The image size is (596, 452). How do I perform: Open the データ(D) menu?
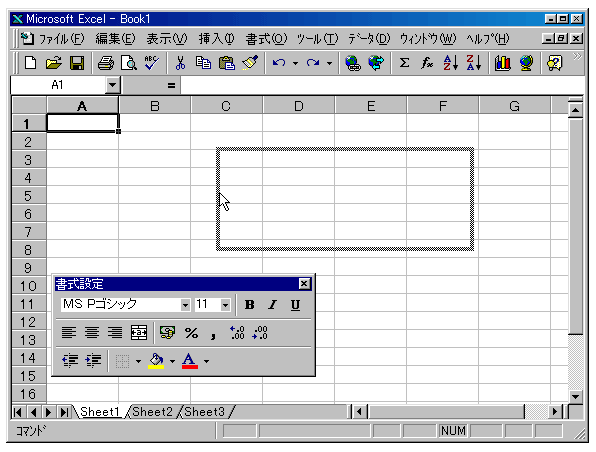click(x=369, y=39)
